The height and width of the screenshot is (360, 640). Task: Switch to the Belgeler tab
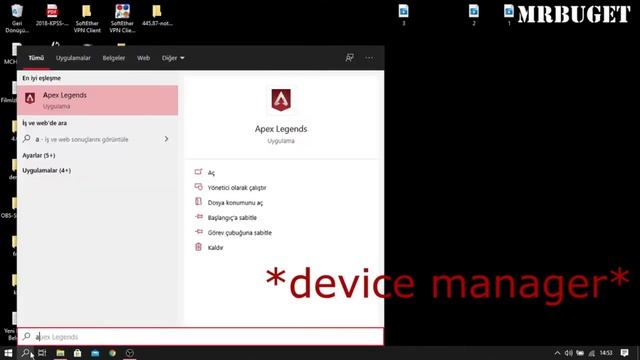click(114, 58)
